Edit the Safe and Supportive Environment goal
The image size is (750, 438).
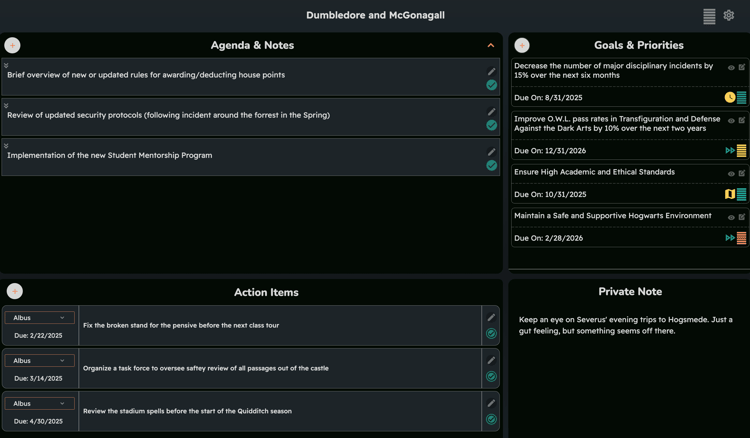742,217
